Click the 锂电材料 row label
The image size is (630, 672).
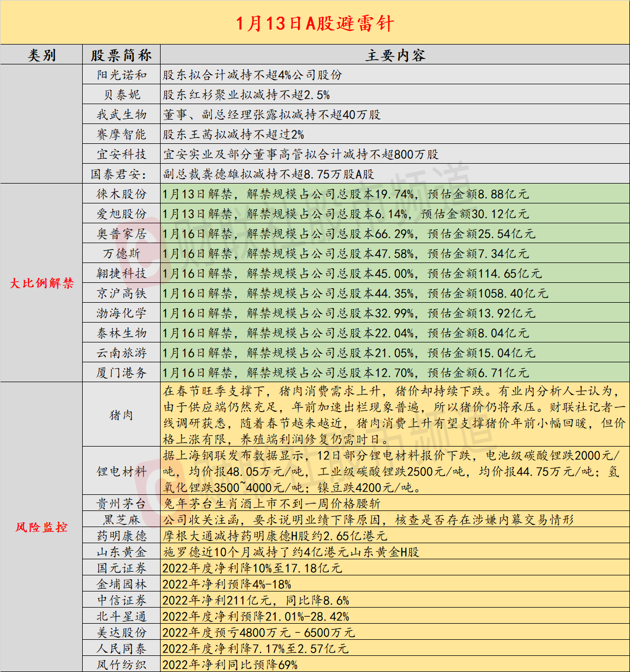(x=121, y=471)
